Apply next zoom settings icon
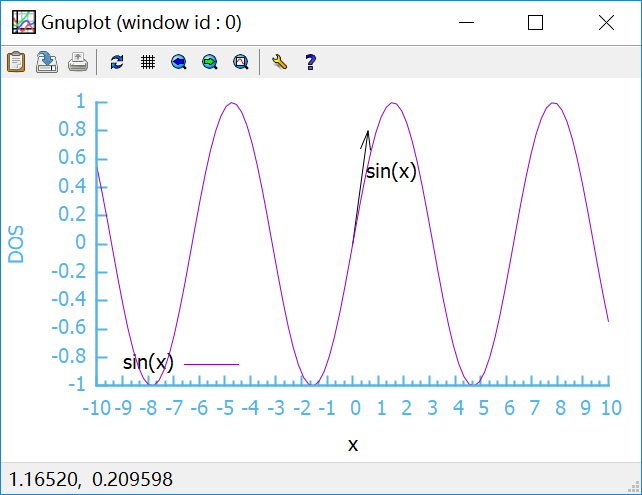Image resolution: width=642 pixels, height=495 pixels. tap(210, 62)
